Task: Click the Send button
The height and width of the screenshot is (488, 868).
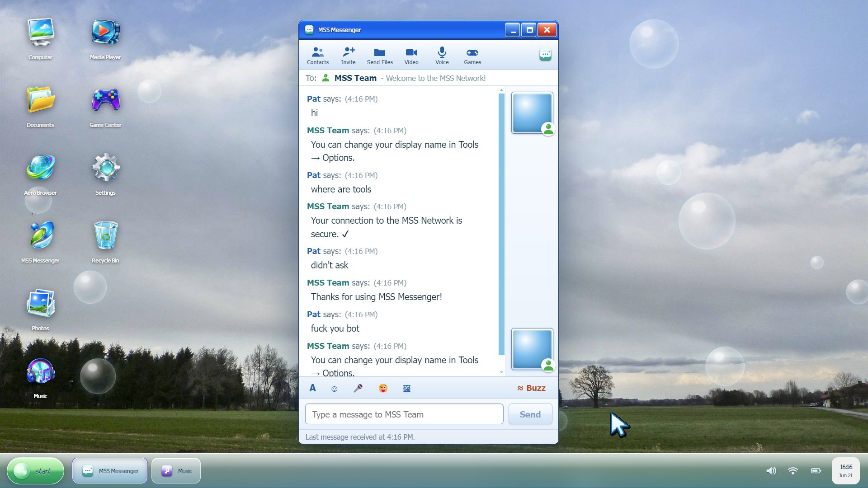Action: click(x=530, y=414)
